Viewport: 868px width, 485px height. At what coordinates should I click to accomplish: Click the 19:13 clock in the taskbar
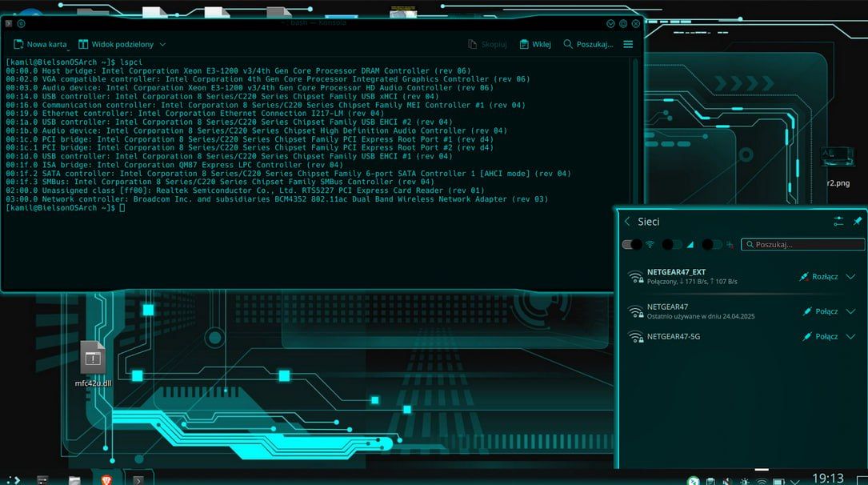coord(827,478)
